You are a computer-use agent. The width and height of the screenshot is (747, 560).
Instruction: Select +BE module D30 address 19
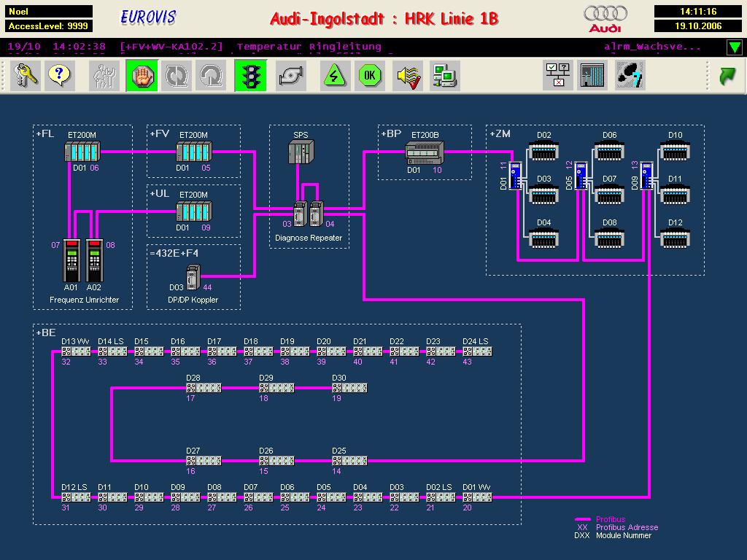point(349,388)
